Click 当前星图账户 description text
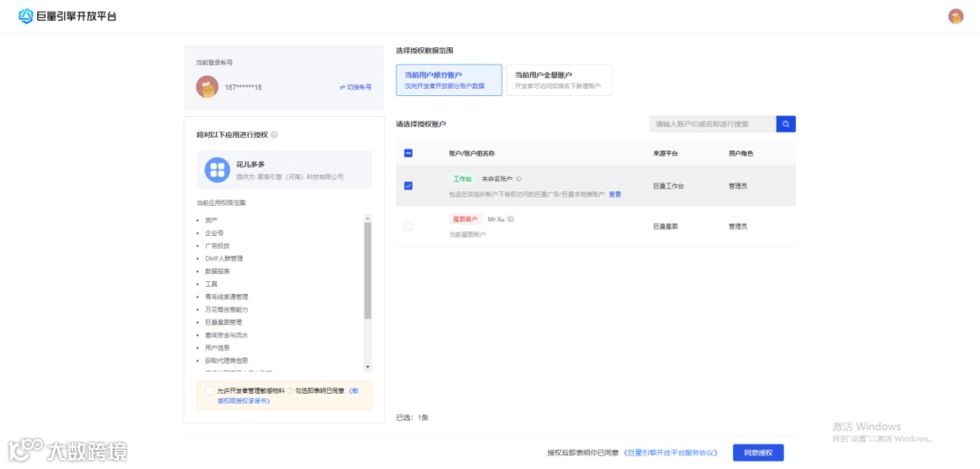 (467, 235)
